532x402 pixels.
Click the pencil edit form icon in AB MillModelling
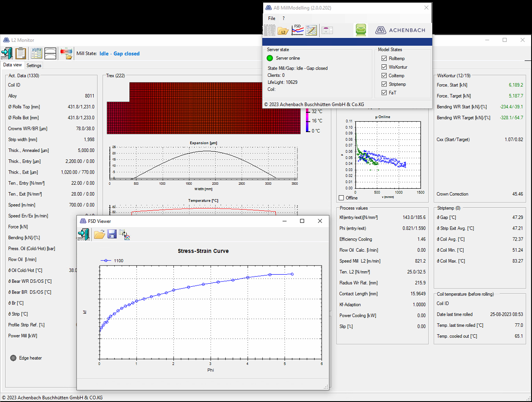311,30
